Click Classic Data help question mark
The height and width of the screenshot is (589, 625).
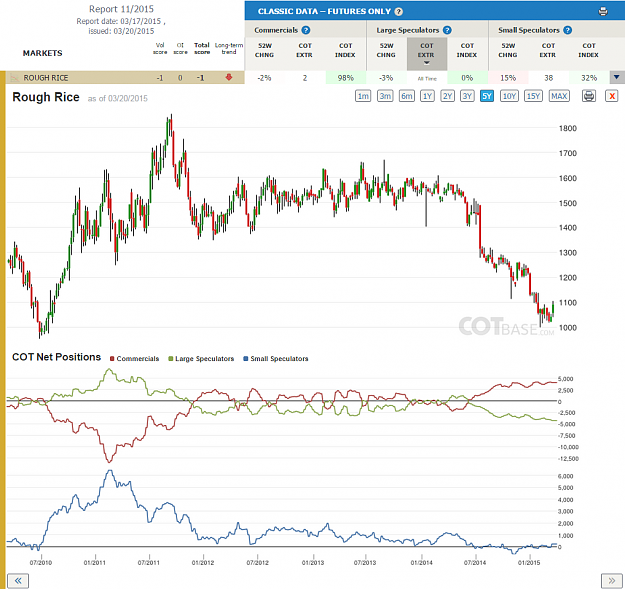(398, 12)
